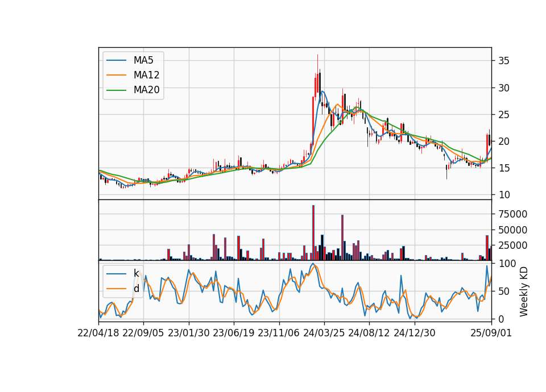
Task: Click the tallest volume bar near 24/03
Action: [313, 233]
